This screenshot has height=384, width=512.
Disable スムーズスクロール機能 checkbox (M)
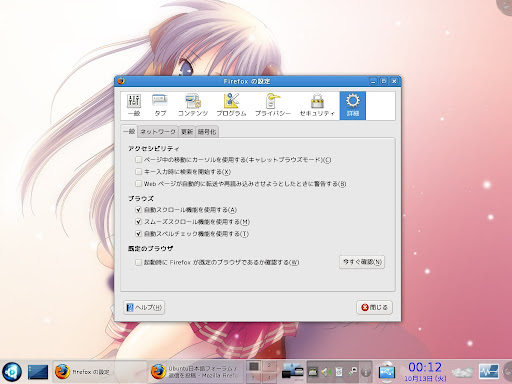point(138,222)
